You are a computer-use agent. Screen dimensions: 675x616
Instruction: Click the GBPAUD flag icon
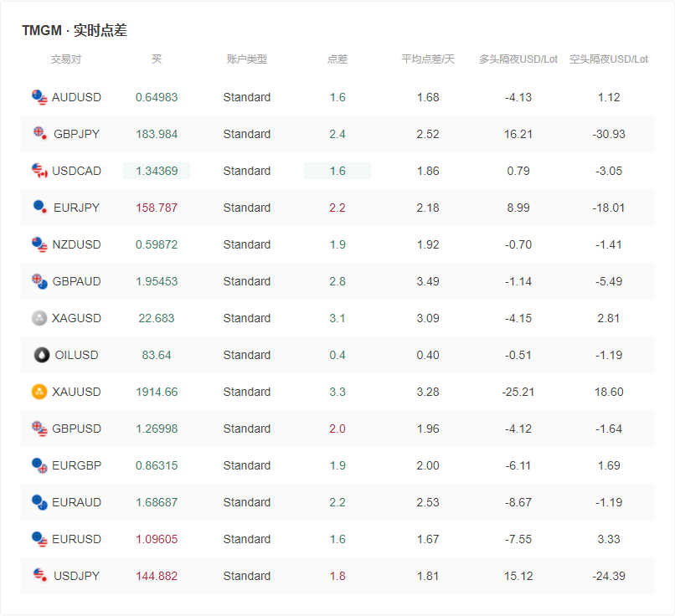click(39, 281)
